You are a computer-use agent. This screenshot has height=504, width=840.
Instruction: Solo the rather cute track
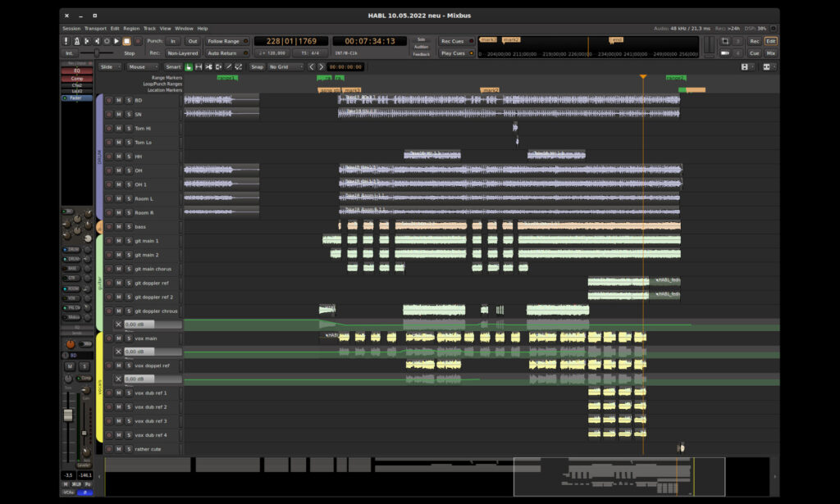129,449
